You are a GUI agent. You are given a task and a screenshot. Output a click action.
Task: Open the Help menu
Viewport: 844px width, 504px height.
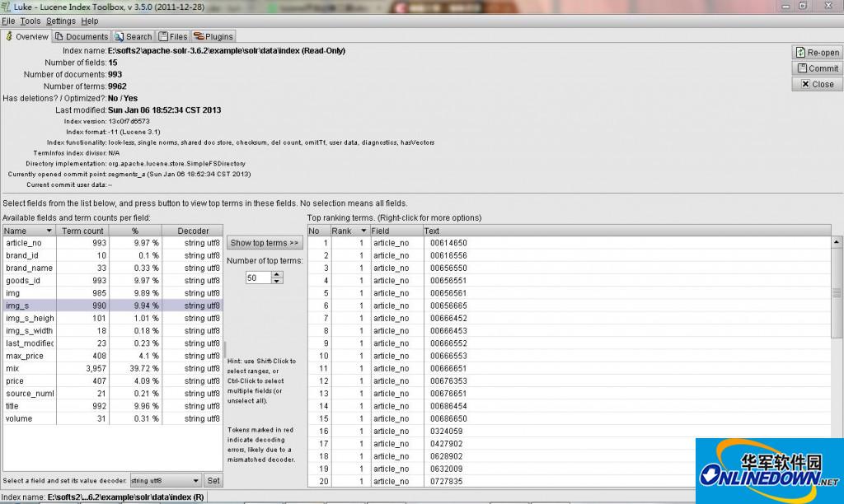click(89, 21)
